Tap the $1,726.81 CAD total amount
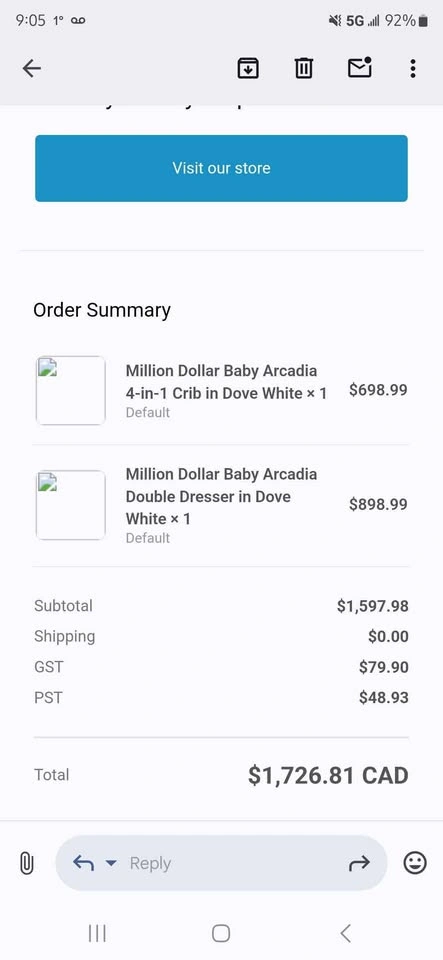Screen dimensions: 443x960 [x=328, y=775]
